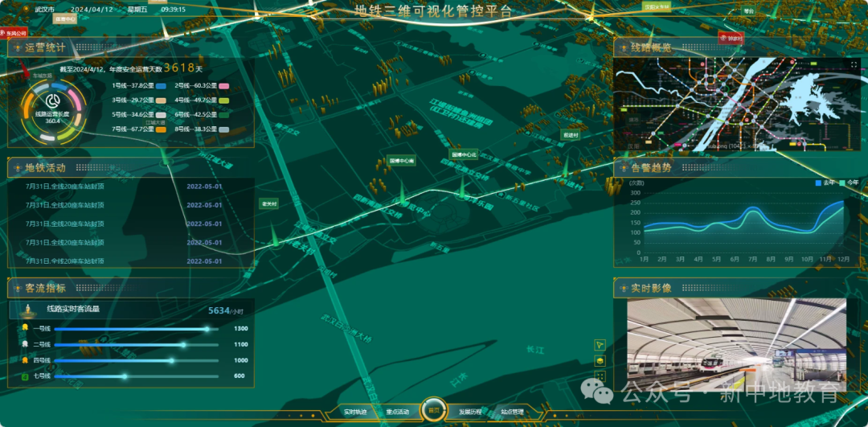Click the 七号线 passenger flow bar handle
This screenshot has width=868, height=427.
pyautogui.click(x=125, y=376)
